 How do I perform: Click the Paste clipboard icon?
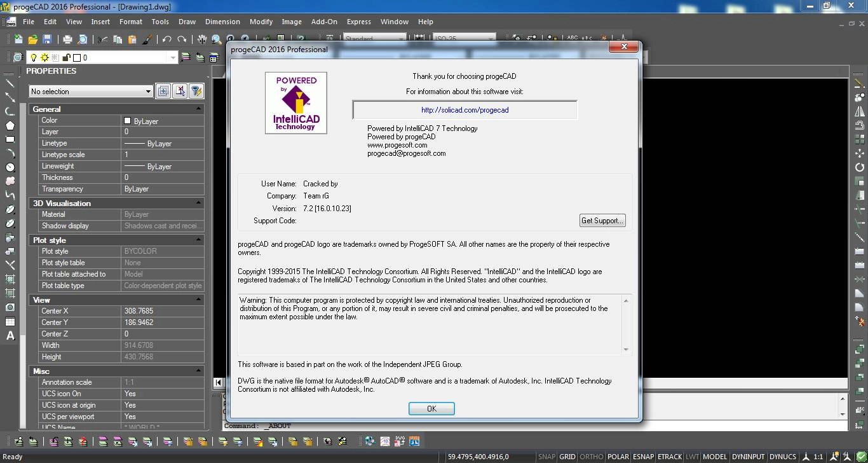pyautogui.click(x=132, y=39)
